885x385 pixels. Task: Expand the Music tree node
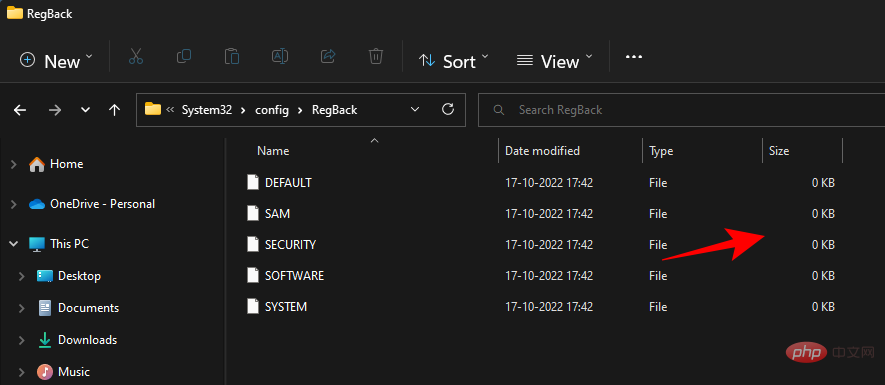tap(21, 372)
